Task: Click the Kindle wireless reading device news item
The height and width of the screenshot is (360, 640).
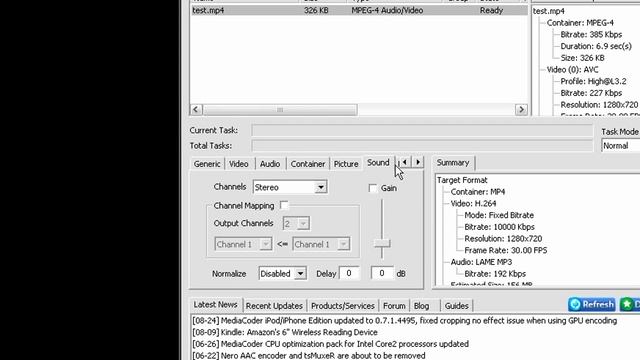Action: (285, 332)
